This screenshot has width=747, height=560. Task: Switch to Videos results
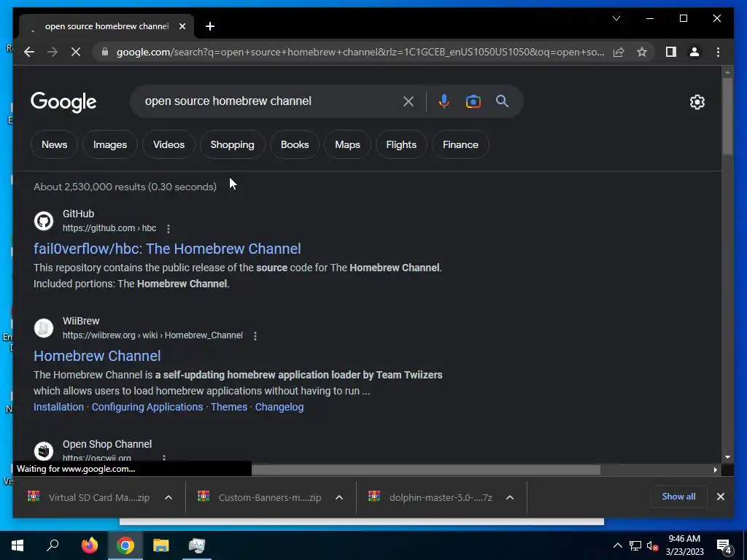tap(169, 144)
